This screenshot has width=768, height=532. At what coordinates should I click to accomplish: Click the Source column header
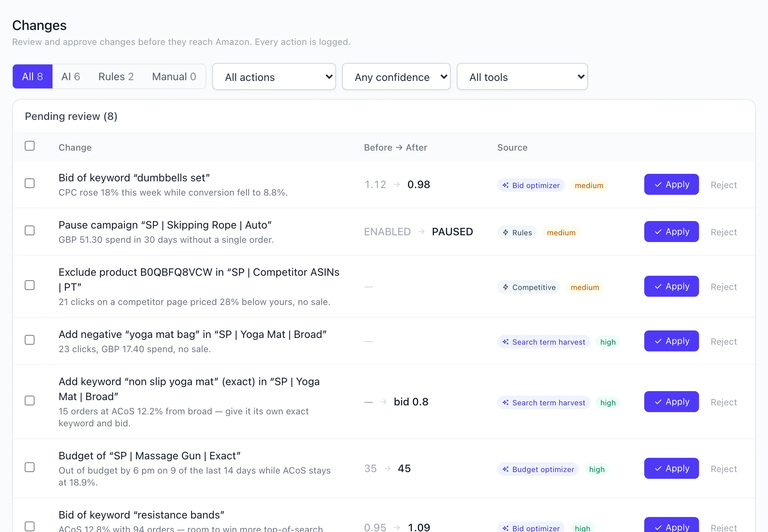[x=512, y=147]
